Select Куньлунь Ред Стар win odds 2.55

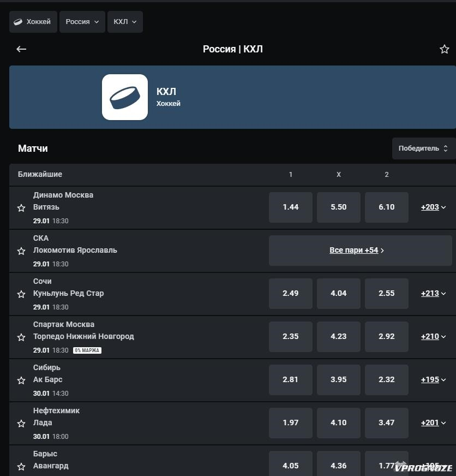coord(387,294)
